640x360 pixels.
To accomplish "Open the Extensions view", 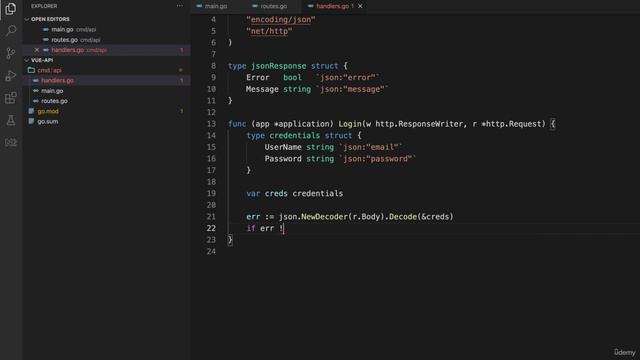I will tap(11, 98).
